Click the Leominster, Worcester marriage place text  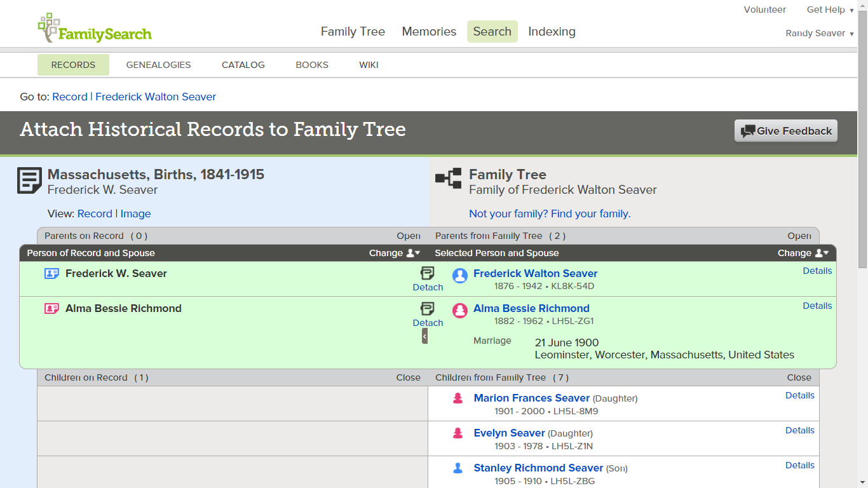[665, 355]
